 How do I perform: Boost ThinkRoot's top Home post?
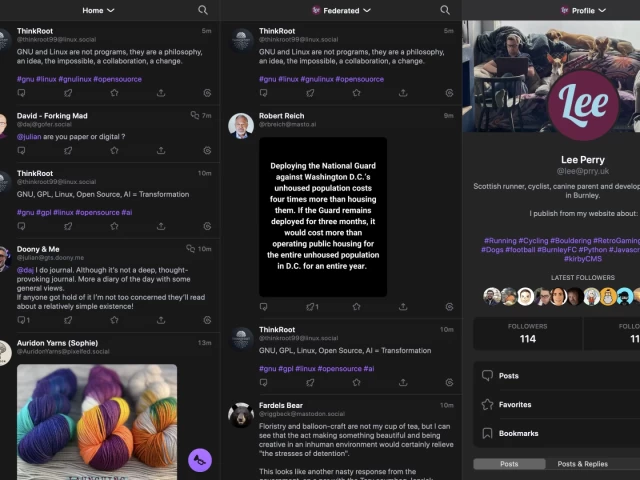coord(68,93)
